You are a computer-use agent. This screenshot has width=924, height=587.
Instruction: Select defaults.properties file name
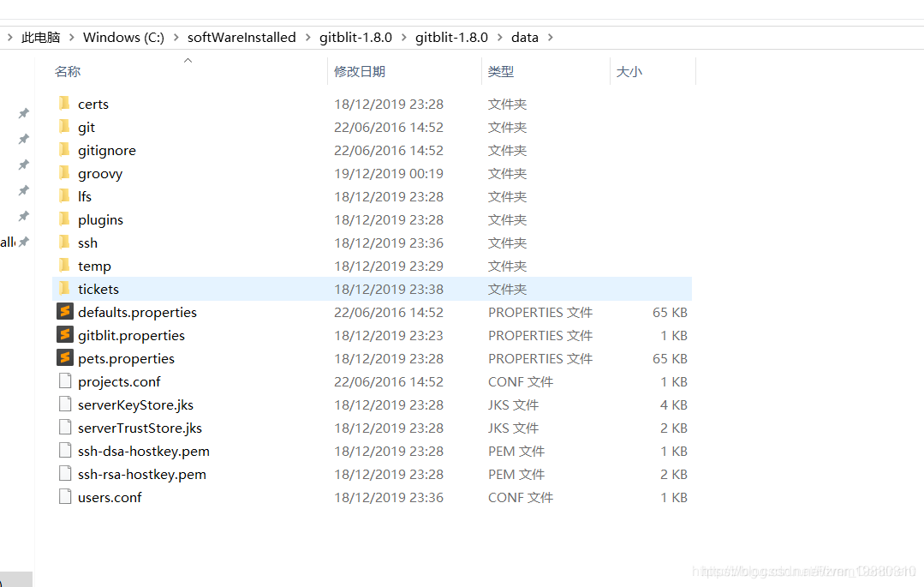tap(137, 313)
